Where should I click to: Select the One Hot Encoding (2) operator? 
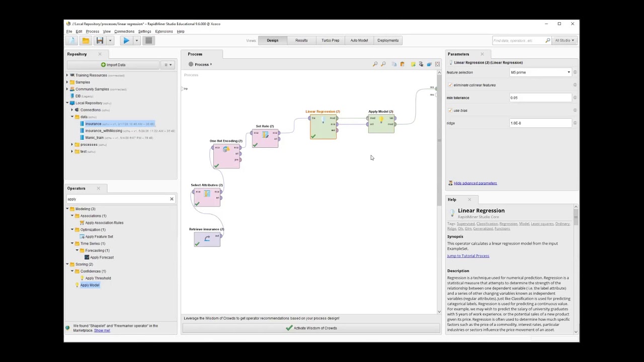coord(226,156)
